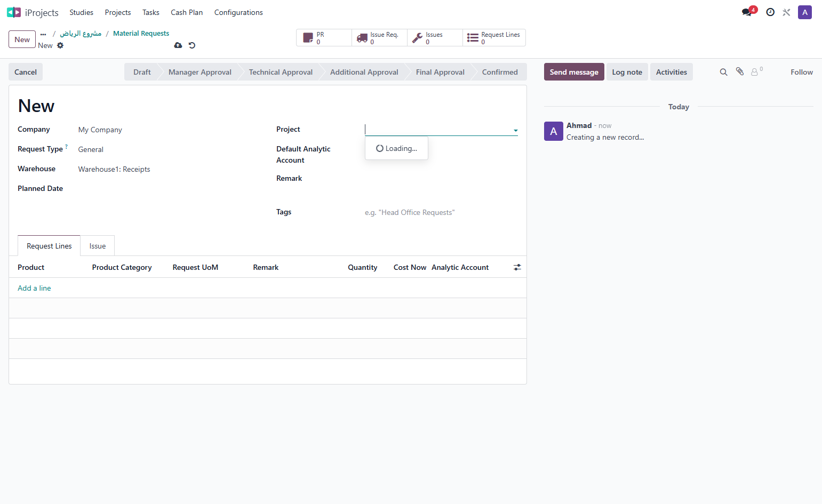This screenshot has width=822, height=504.
Task: Select the Request Lines tab
Action: [49, 246]
